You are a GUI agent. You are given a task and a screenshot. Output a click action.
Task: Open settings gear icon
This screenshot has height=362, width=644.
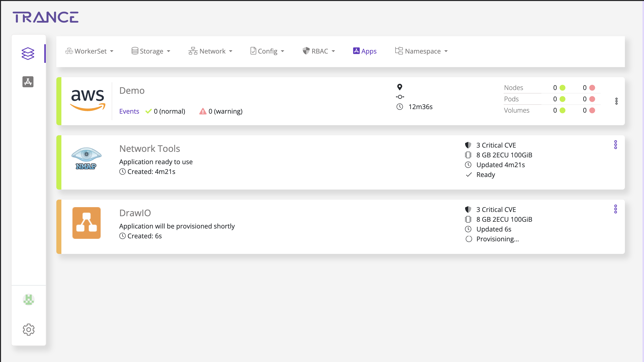28,329
